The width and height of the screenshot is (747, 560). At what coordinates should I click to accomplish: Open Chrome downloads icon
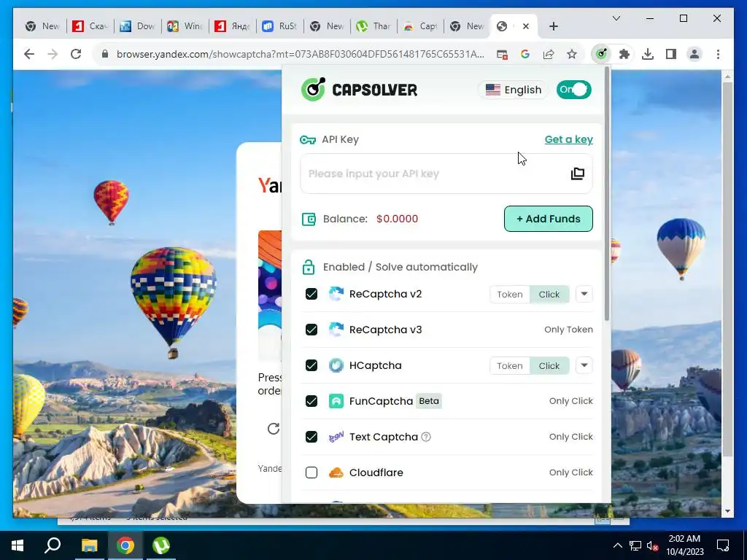click(648, 54)
